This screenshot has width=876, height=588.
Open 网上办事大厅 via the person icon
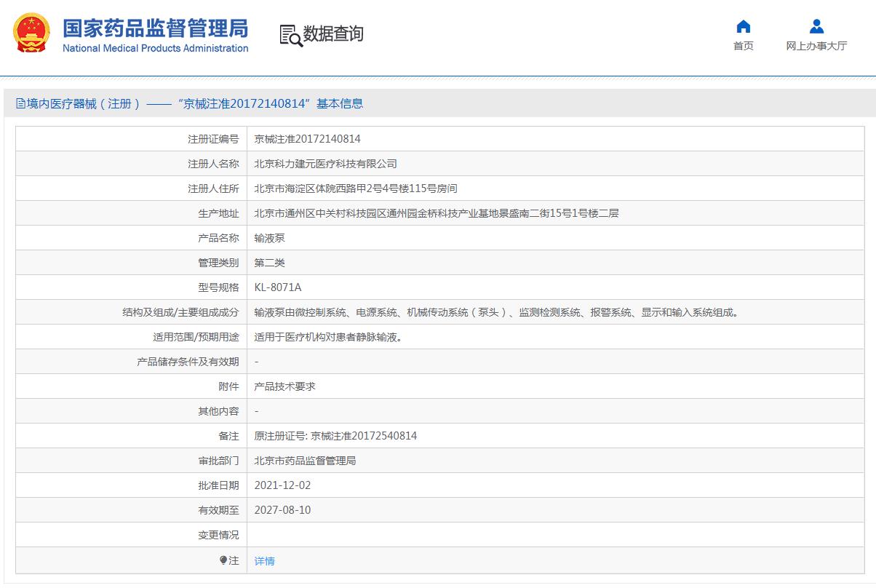[816, 27]
